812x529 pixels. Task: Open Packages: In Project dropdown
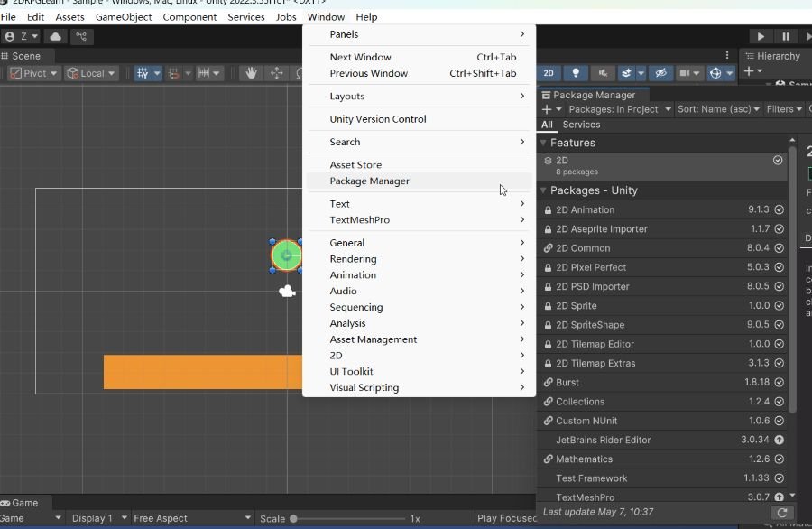pyautogui.click(x=619, y=109)
